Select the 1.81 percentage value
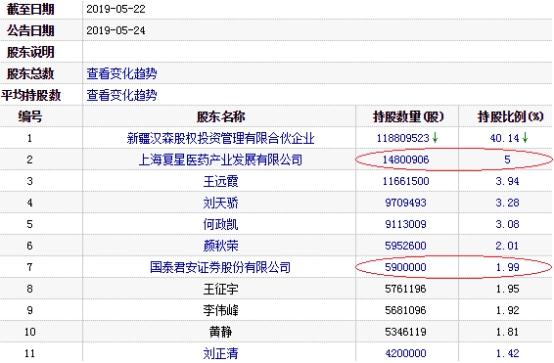Screen dimensions: 554x363 click(507, 332)
